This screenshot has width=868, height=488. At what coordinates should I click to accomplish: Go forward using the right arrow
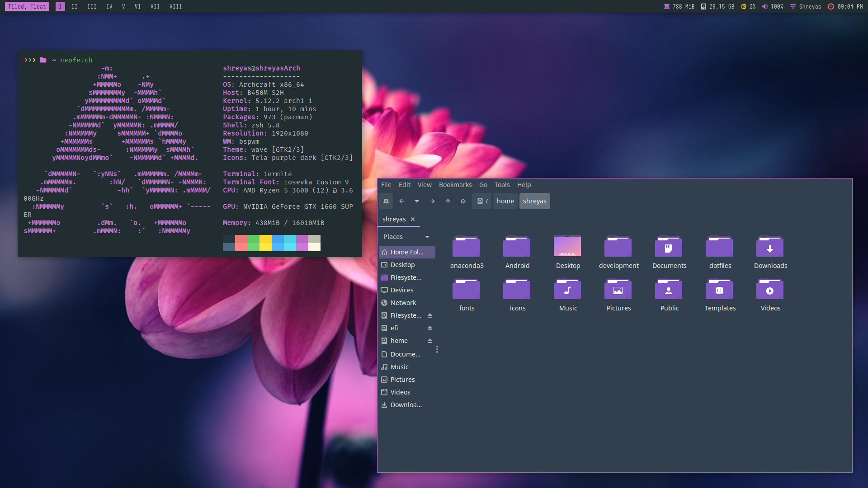coord(432,201)
